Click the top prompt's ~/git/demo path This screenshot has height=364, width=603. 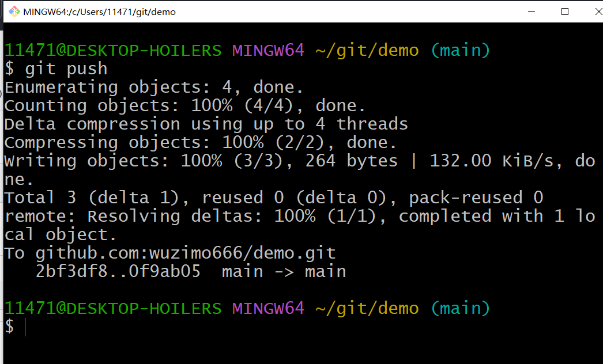pos(367,51)
